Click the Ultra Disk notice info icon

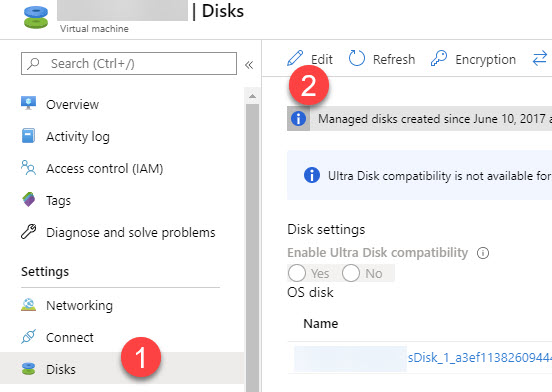tap(312, 175)
